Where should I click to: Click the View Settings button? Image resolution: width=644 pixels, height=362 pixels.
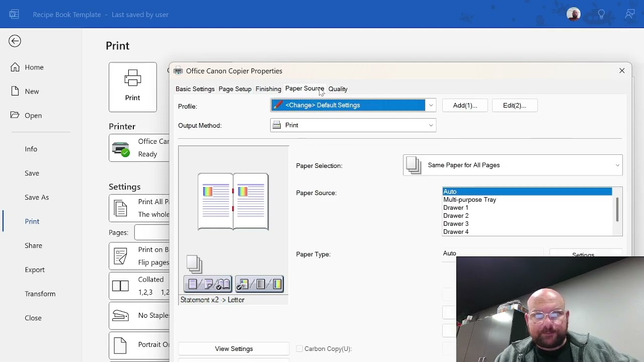click(234, 348)
